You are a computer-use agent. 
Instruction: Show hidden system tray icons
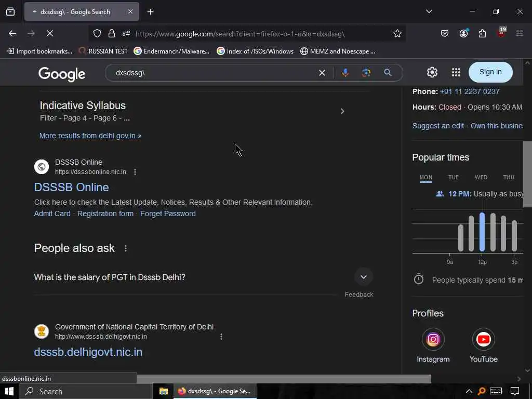(x=469, y=392)
